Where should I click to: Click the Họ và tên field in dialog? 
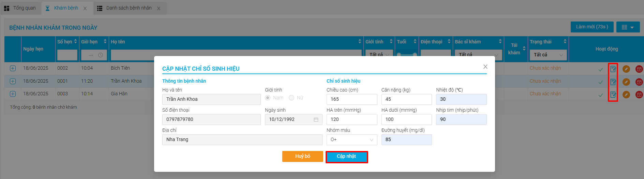point(211,99)
